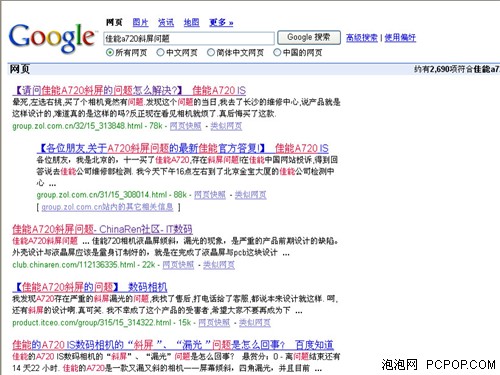Focus the search box containing 佳能a720斜屏问题
This screenshot has width=500, height=375.
point(189,38)
